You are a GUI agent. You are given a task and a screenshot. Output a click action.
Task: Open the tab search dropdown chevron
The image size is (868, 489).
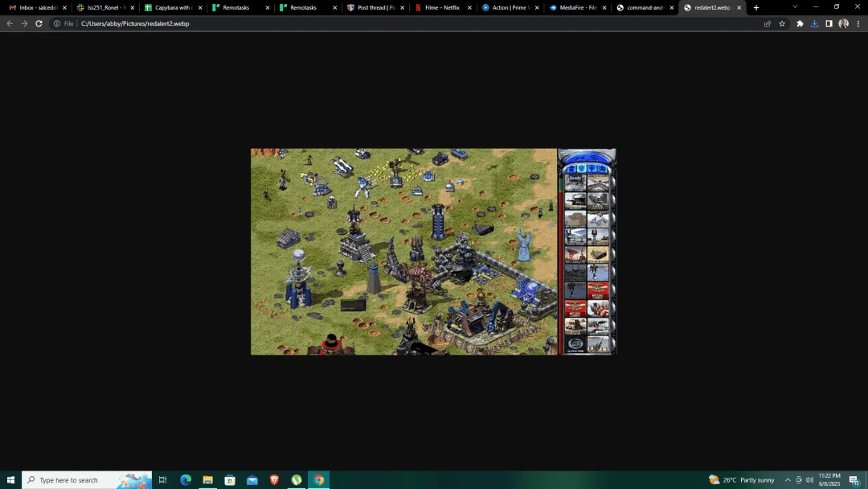click(795, 7)
